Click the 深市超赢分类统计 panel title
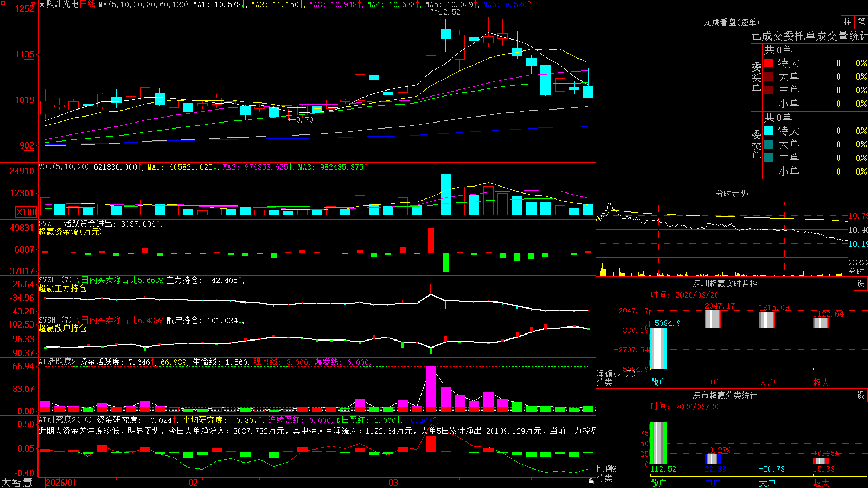This screenshot has width=868, height=488. (725, 395)
